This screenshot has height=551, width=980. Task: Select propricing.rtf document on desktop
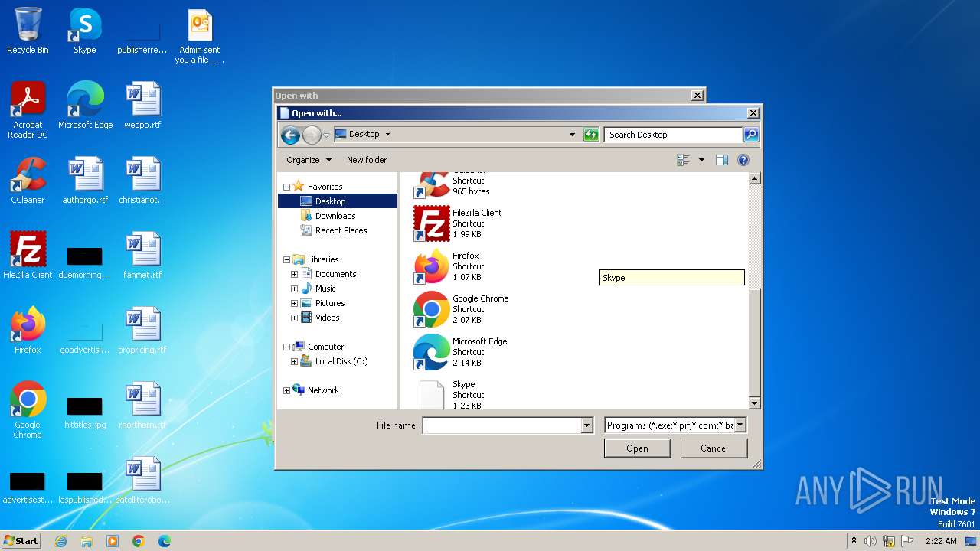coord(142,331)
